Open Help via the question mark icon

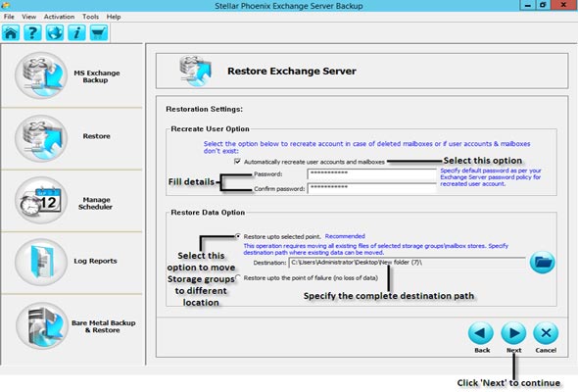pyautogui.click(x=32, y=32)
